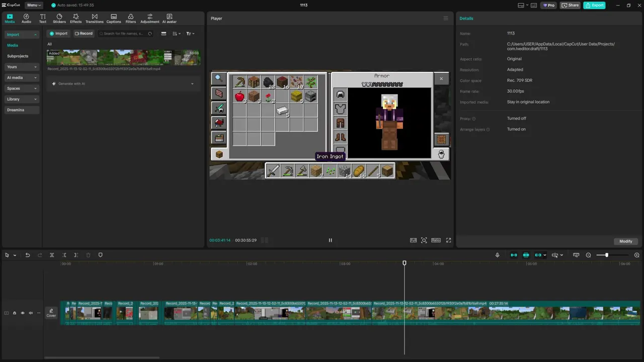
Task: Hide the main track with eye icon
Action: [x=23, y=313]
